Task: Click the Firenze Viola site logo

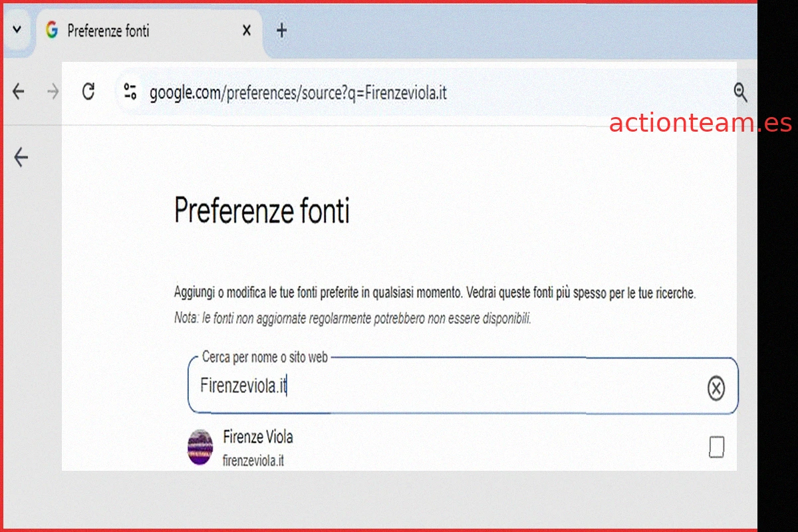Action: coord(200,447)
